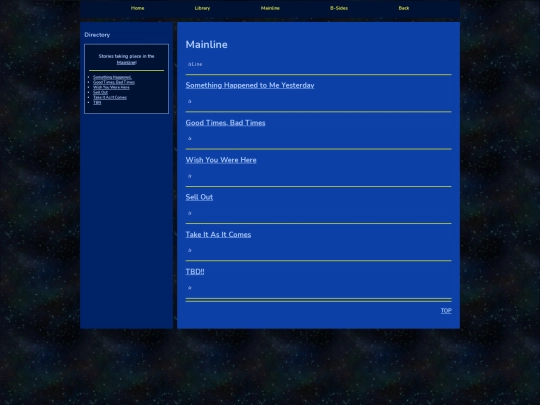Click the small icon under Good Times heading
The width and height of the screenshot is (540, 405).
pyautogui.click(x=189, y=138)
